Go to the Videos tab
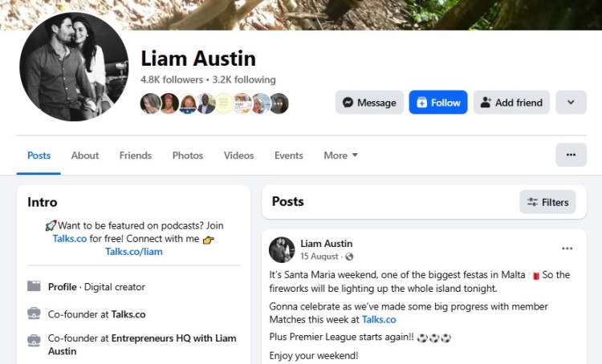This screenshot has height=364, width=602. point(239,156)
